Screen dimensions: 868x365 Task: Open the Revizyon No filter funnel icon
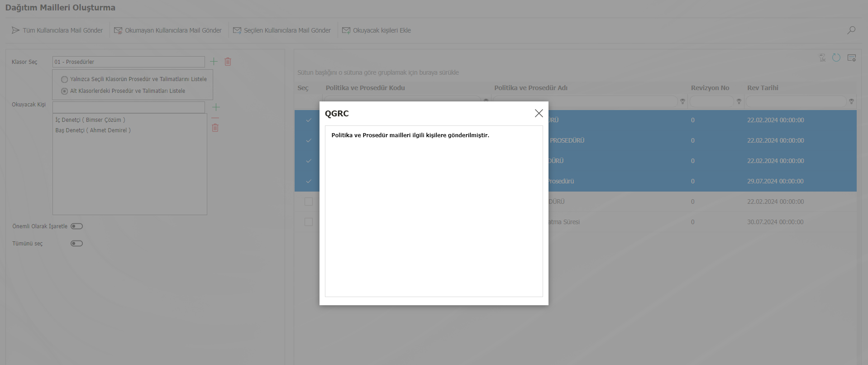pos(739,101)
